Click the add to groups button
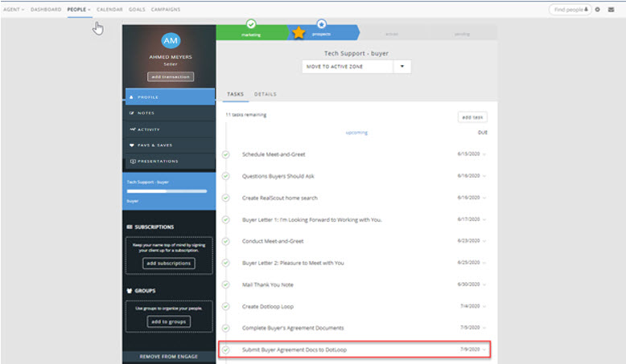 [168, 321]
